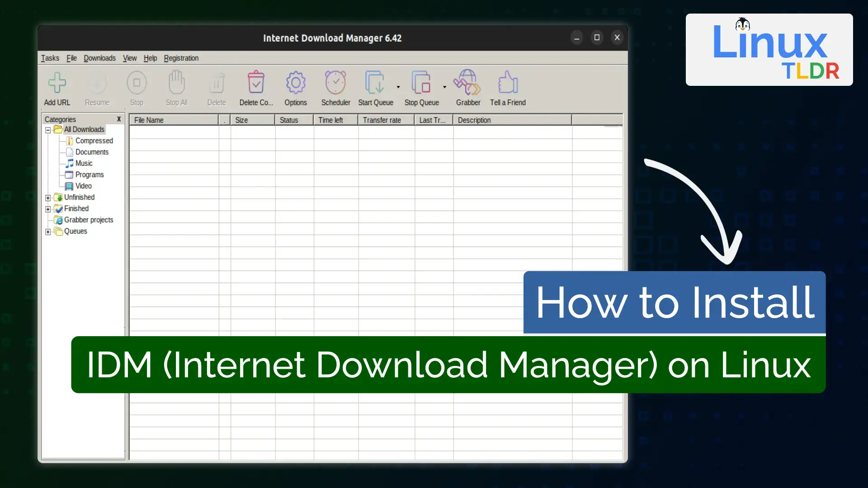The height and width of the screenshot is (488, 868).
Task: Open the Help menu
Action: tap(150, 58)
